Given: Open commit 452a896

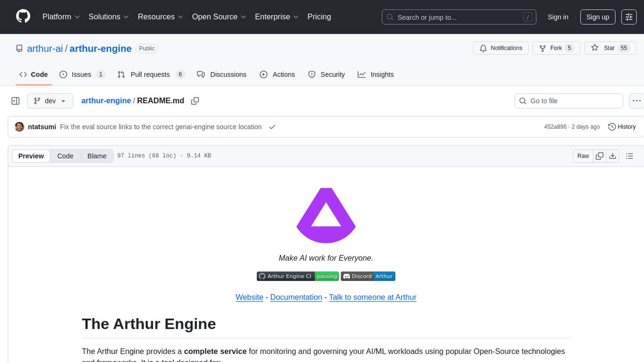Looking at the screenshot, I should pyautogui.click(x=555, y=127).
